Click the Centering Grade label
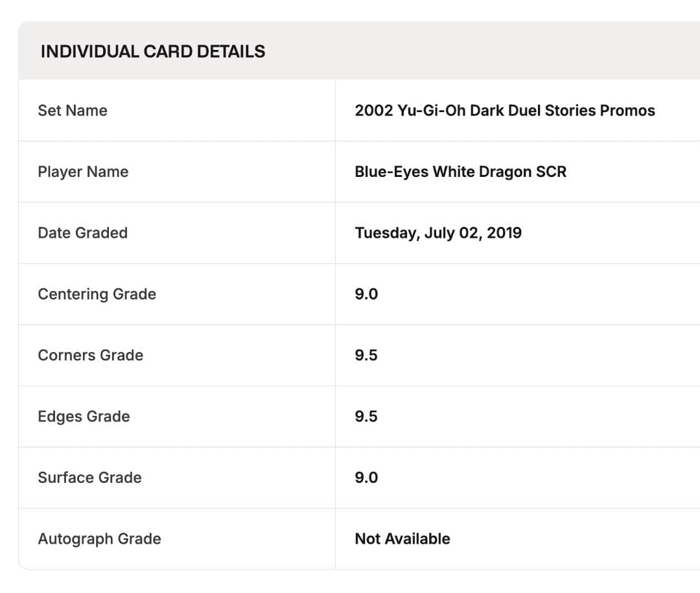Screen dimensions: 700x593 pos(97,294)
